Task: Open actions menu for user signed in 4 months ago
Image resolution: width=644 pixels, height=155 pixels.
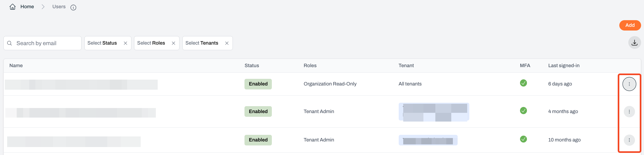Action: tap(629, 112)
